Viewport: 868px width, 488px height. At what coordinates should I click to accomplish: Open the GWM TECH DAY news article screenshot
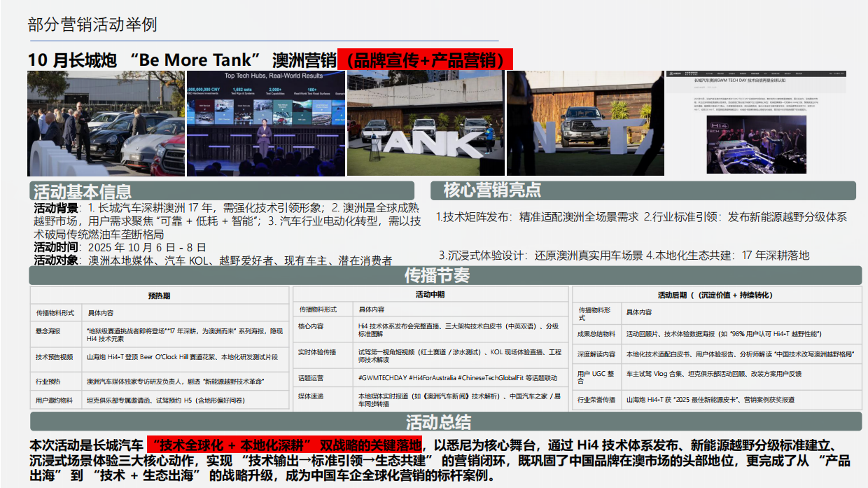[x=755, y=122]
